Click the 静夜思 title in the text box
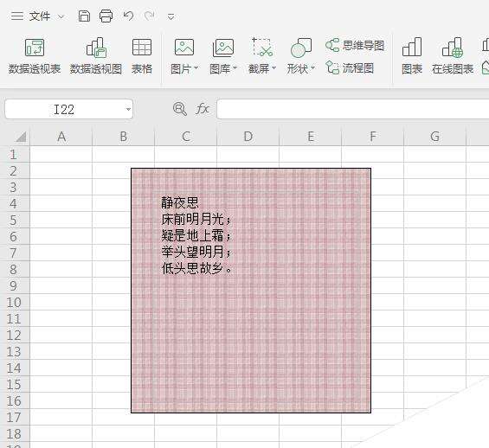The width and height of the screenshot is (489, 448). click(180, 203)
